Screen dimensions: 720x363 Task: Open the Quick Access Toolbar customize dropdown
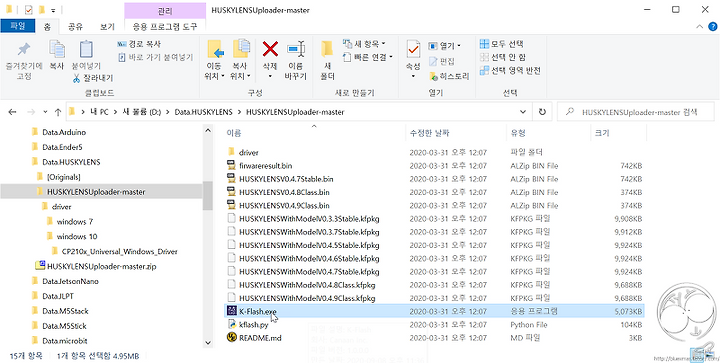pyautogui.click(x=53, y=10)
